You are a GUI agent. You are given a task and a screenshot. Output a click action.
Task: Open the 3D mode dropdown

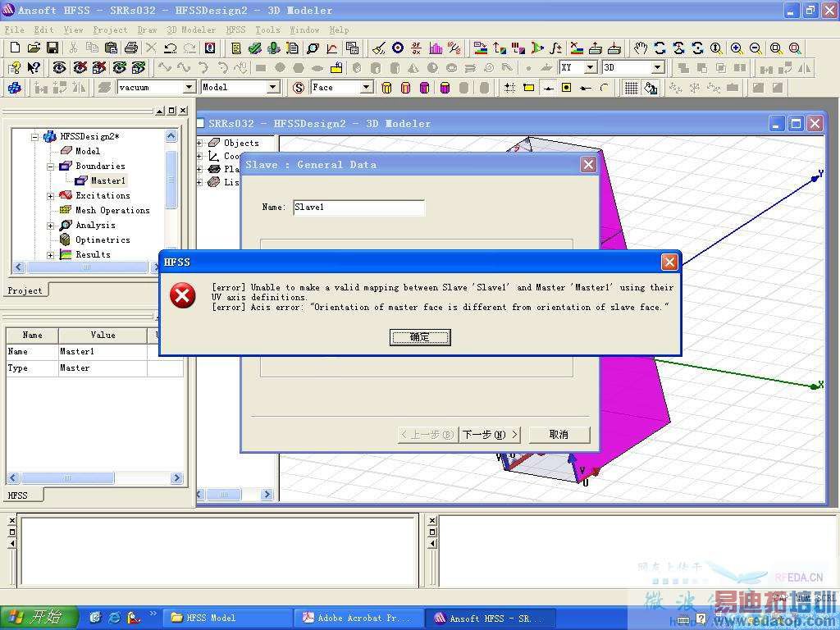pos(658,67)
